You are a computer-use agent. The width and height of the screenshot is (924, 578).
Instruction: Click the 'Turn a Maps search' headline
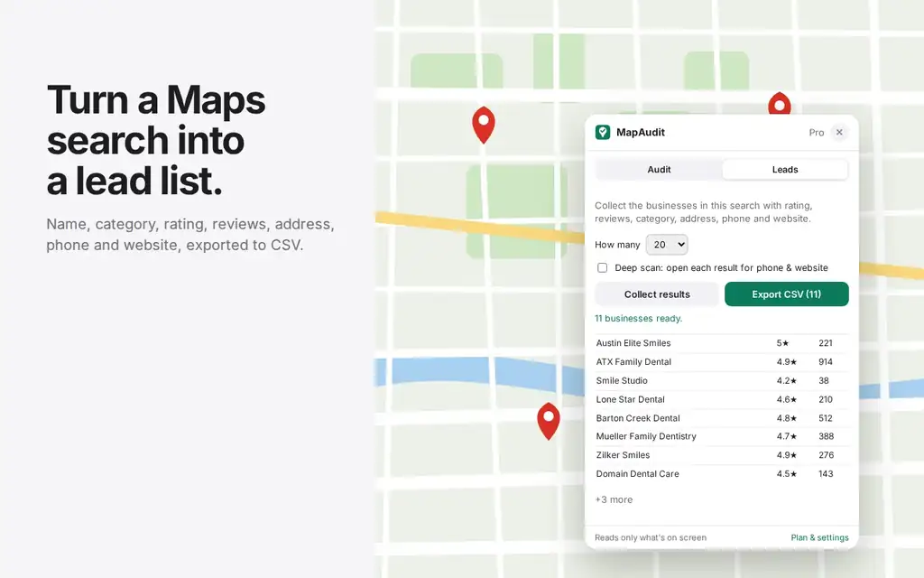point(156,140)
